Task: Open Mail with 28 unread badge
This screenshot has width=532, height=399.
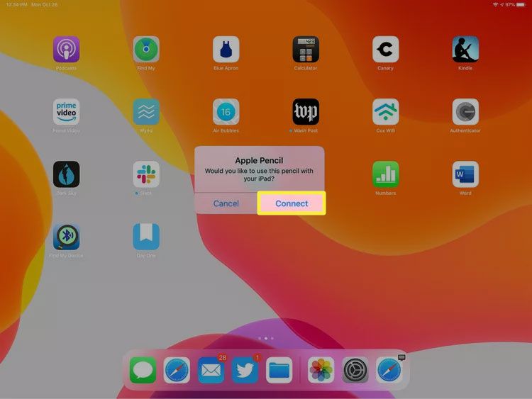Action: coord(211,370)
